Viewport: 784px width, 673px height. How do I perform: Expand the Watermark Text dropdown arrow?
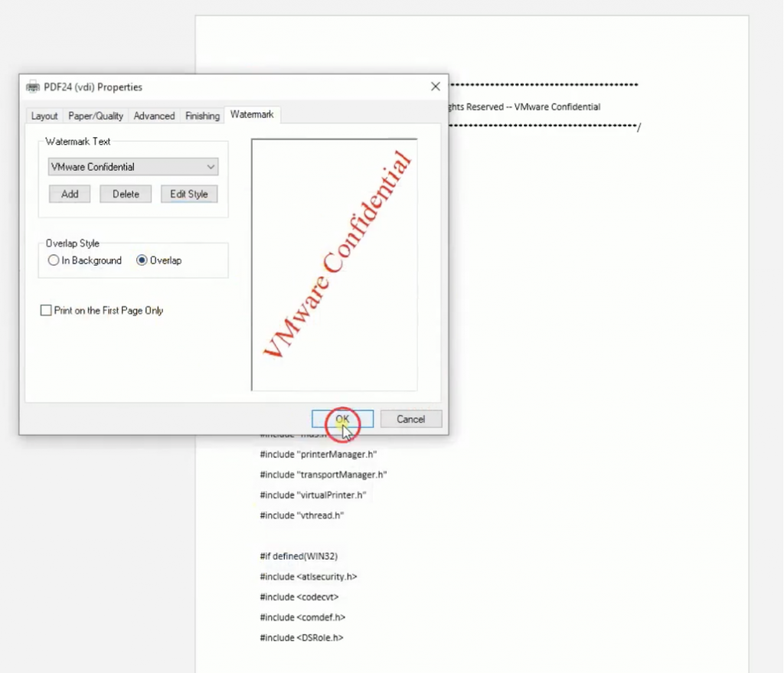tap(211, 166)
